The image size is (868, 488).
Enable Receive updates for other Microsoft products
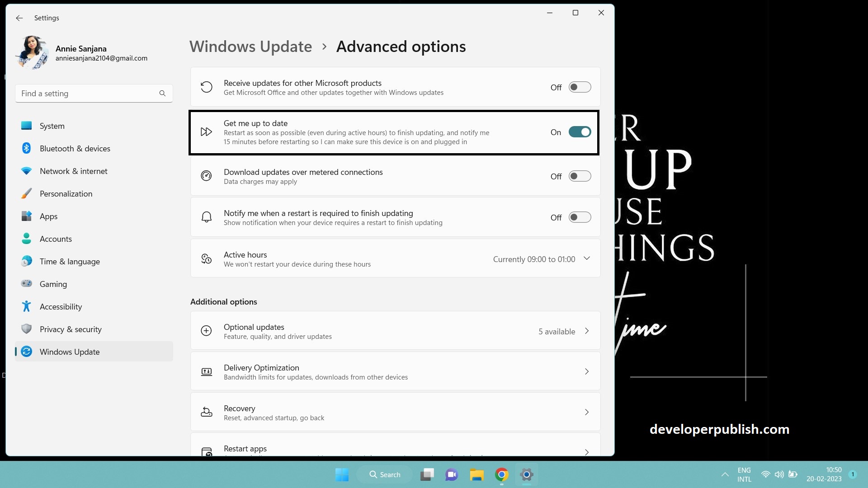(580, 87)
